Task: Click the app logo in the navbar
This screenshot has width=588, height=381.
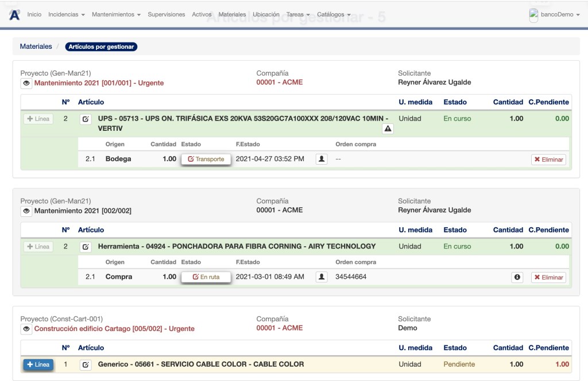Action: (x=14, y=14)
